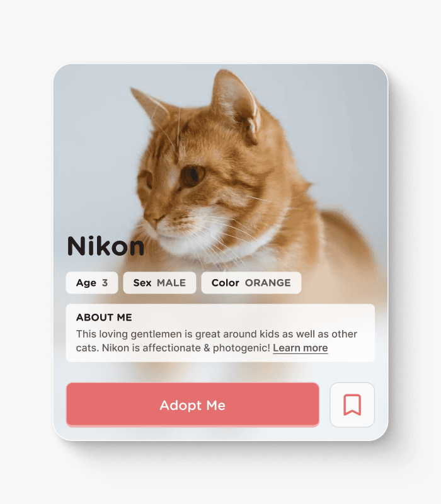Click the cat's tall upright ear
This screenshot has width=441, height=504.
[236, 103]
